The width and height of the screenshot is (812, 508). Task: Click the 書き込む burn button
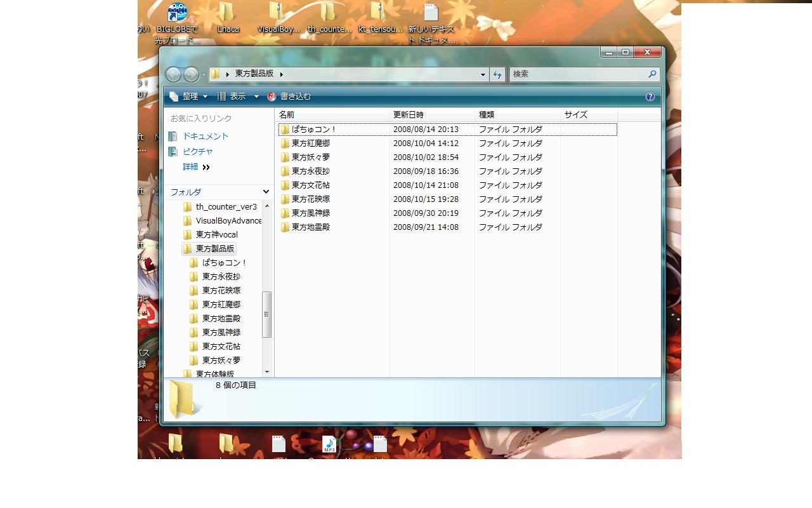coord(289,97)
